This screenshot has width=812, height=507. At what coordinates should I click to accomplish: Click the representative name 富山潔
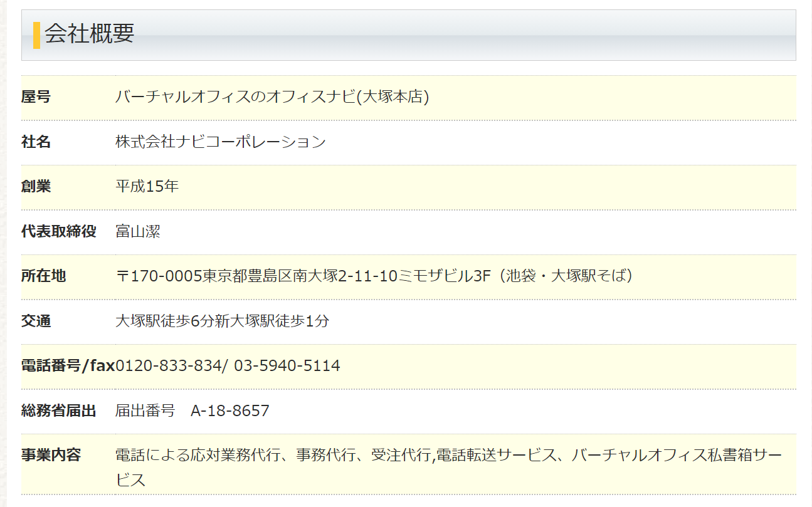pyautogui.click(x=138, y=231)
